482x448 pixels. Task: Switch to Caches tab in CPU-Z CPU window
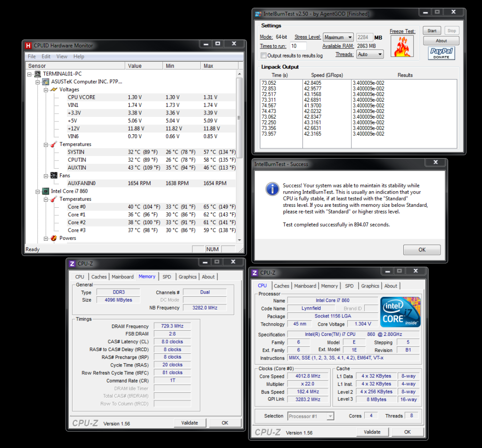point(282,286)
